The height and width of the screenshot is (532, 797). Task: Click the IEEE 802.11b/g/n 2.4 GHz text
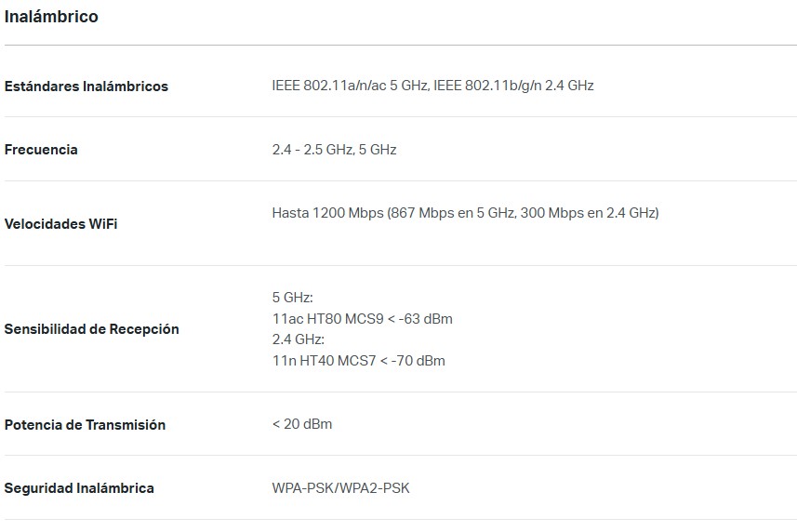click(513, 86)
